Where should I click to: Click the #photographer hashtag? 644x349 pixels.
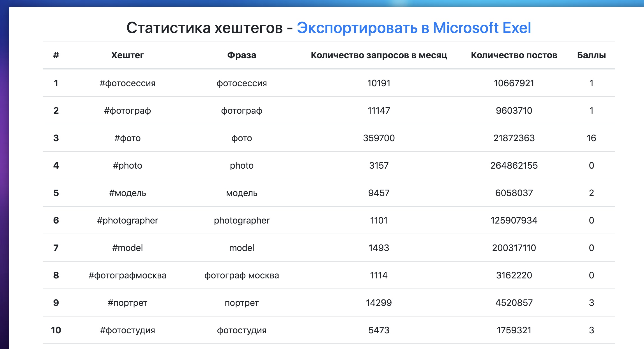pyautogui.click(x=127, y=220)
